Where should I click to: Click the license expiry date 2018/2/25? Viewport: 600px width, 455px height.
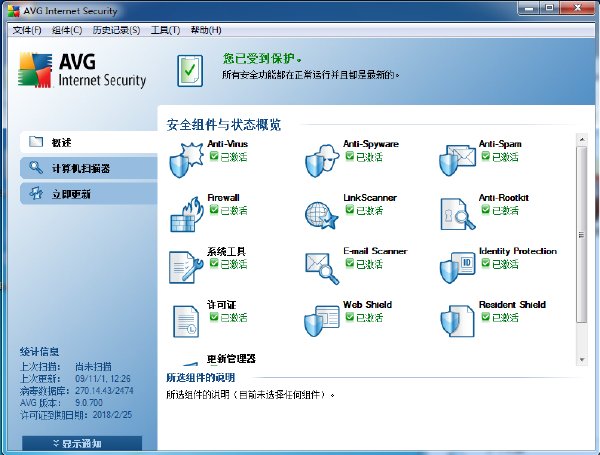112,415
